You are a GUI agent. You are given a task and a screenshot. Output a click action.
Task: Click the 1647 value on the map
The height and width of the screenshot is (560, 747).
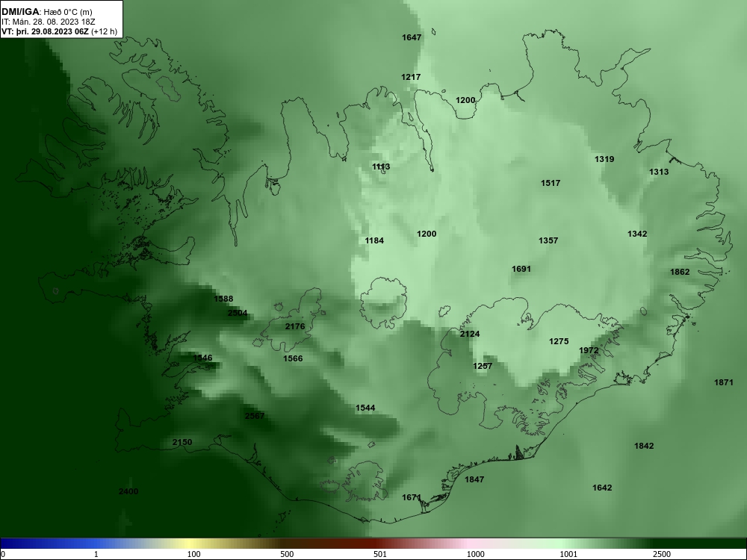click(x=412, y=37)
